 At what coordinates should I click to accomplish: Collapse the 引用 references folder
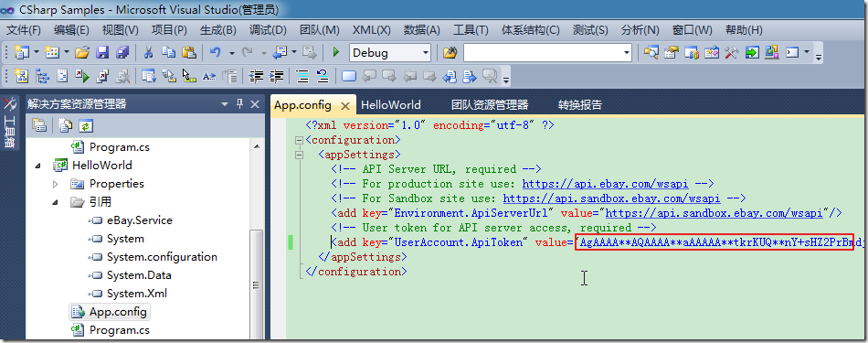[x=56, y=202]
